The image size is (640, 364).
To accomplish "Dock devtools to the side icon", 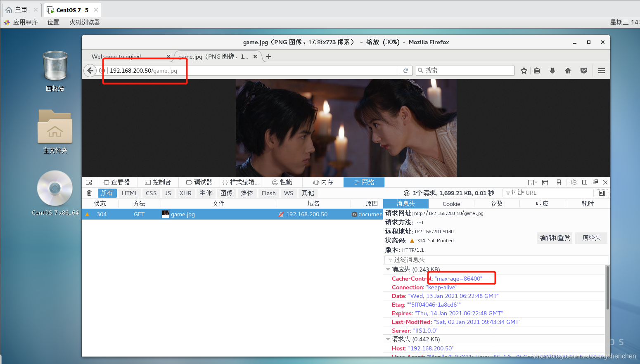I will click(x=585, y=182).
